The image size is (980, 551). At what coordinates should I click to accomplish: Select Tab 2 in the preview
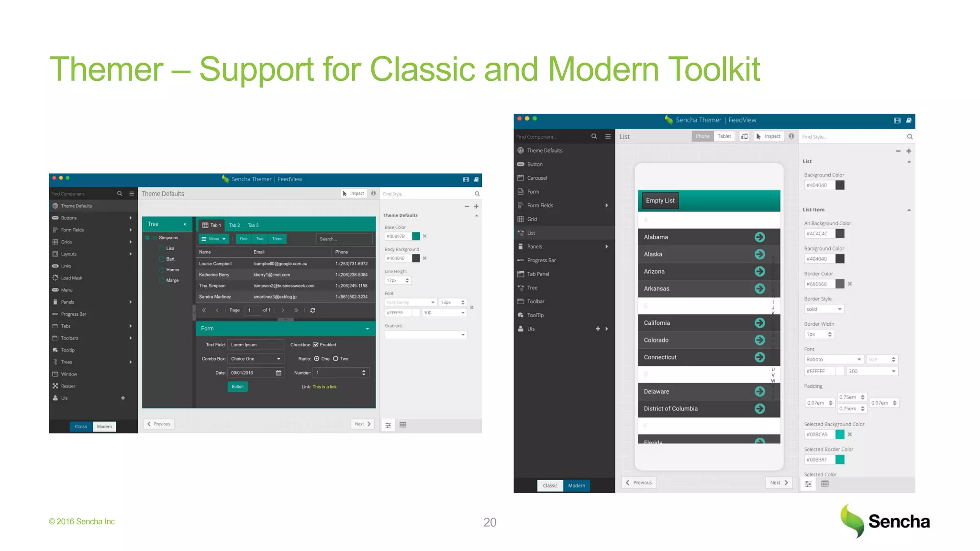(234, 225)
